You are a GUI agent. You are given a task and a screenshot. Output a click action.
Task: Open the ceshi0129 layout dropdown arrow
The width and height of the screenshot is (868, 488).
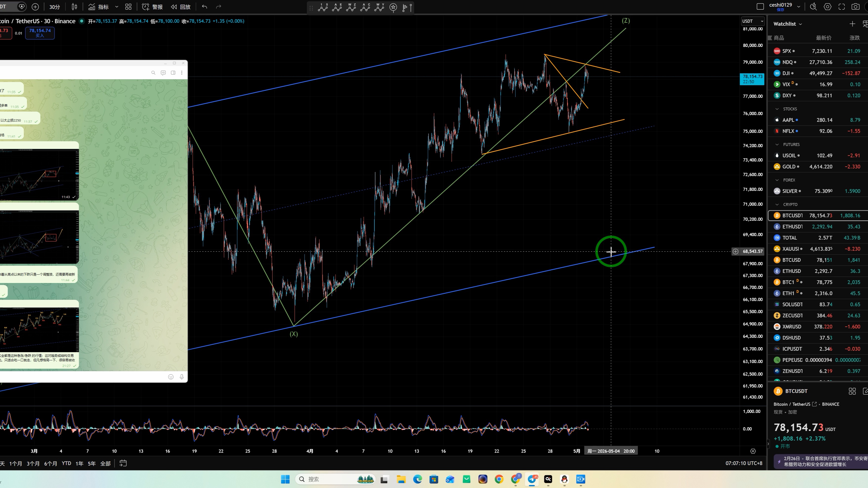(x=798, y=6)
